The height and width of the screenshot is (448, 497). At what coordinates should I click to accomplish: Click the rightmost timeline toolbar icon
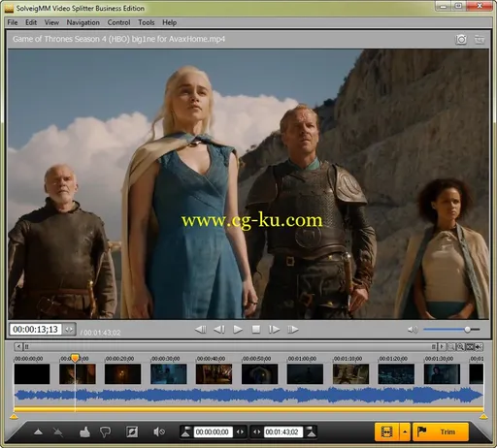click(479, 347)
